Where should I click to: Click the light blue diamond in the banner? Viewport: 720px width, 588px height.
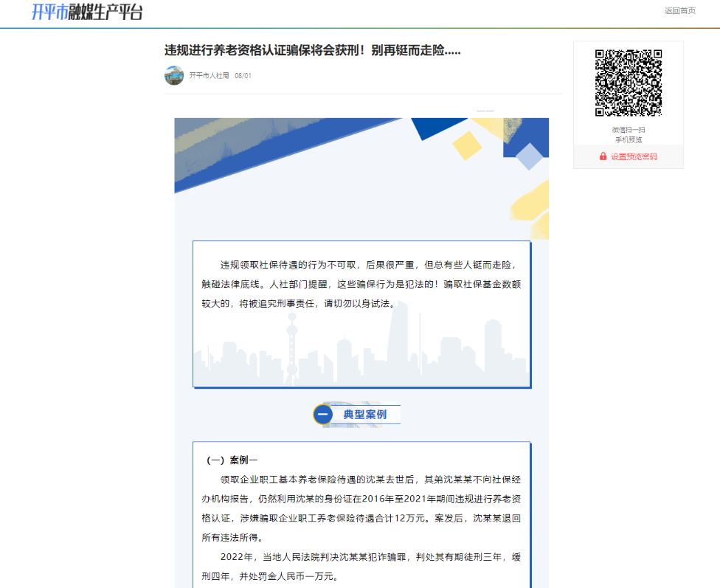click(529, 156)
